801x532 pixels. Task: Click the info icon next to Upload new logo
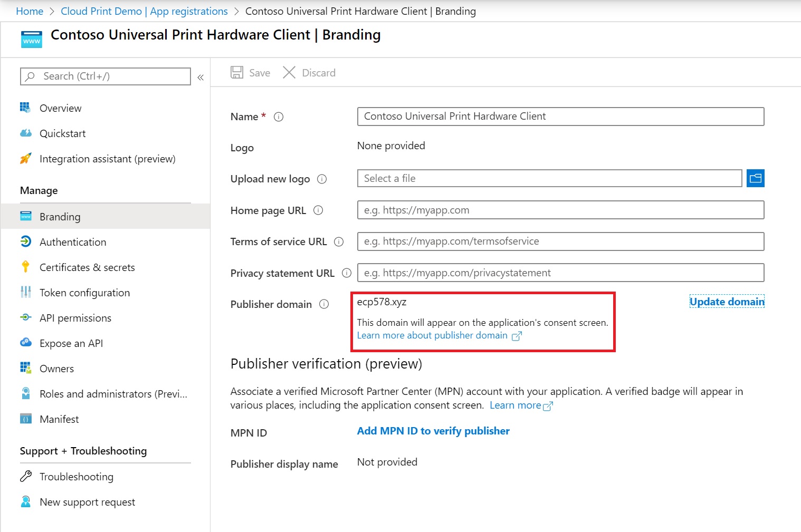pyautogui.click(x=322, y=179)
